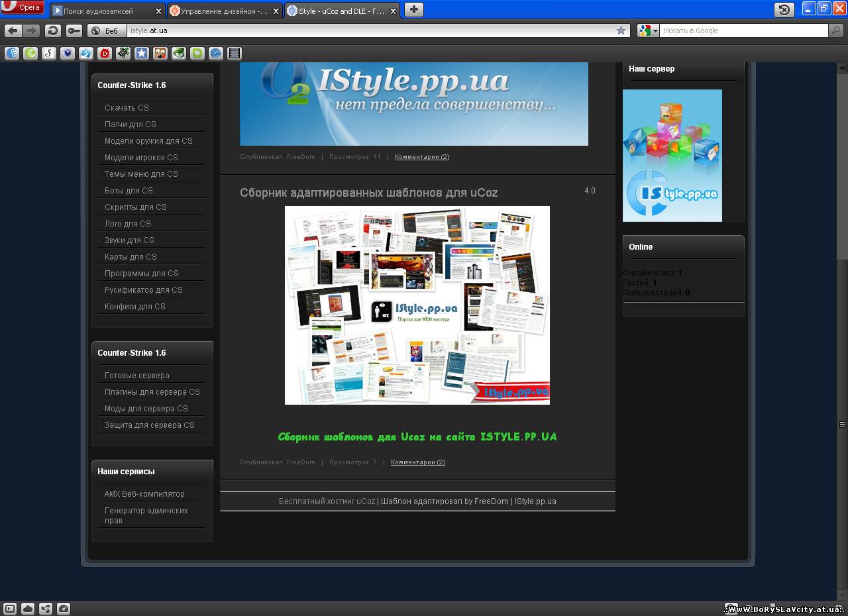Click the IStyle.pp.ua blue banner image

click(x=414, y=104)
